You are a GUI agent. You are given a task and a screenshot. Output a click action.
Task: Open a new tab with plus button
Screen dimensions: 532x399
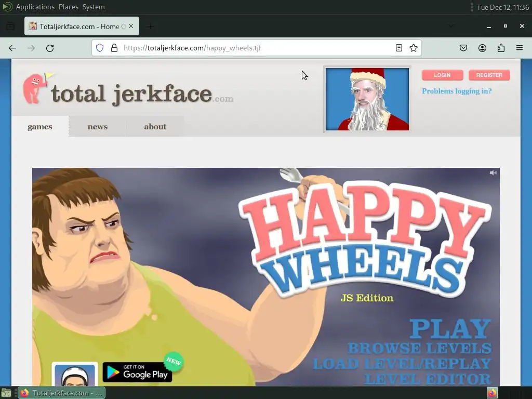151,26
